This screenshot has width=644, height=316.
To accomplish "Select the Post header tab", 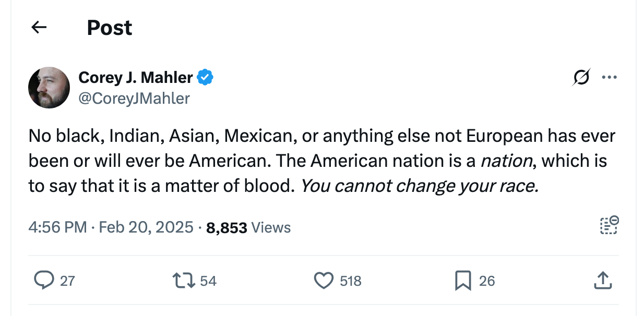I will 109,27.
